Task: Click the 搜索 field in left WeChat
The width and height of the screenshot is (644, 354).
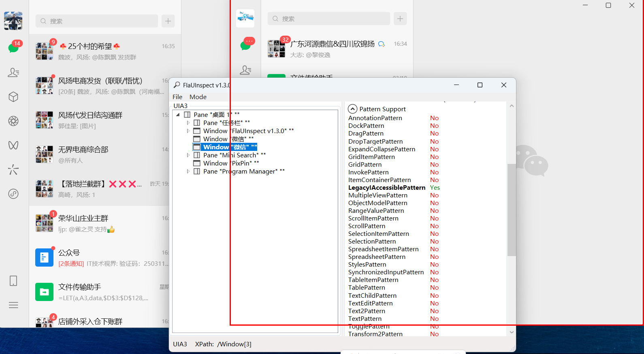Action: click(97, 21)
